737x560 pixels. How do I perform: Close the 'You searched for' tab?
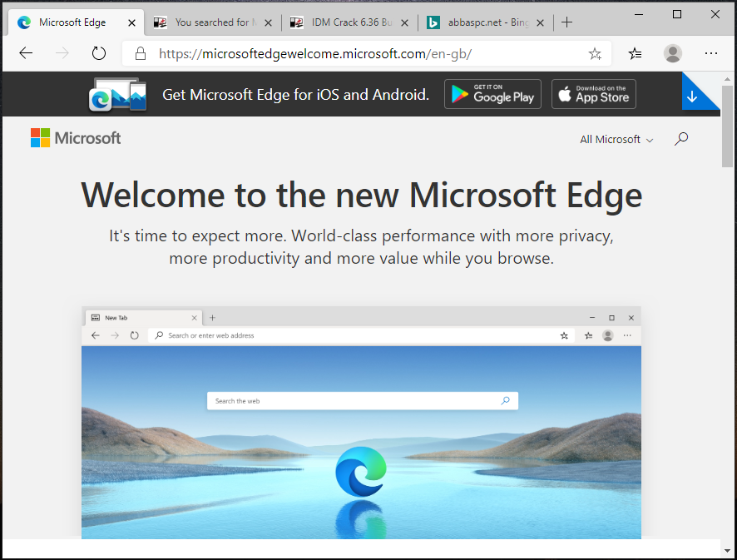tap(268, 22)
